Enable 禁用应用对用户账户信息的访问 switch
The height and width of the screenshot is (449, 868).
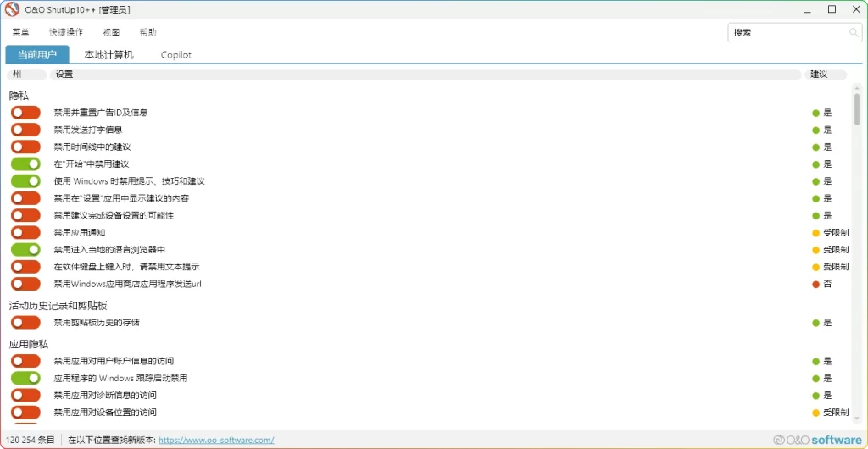coord(25,361)
